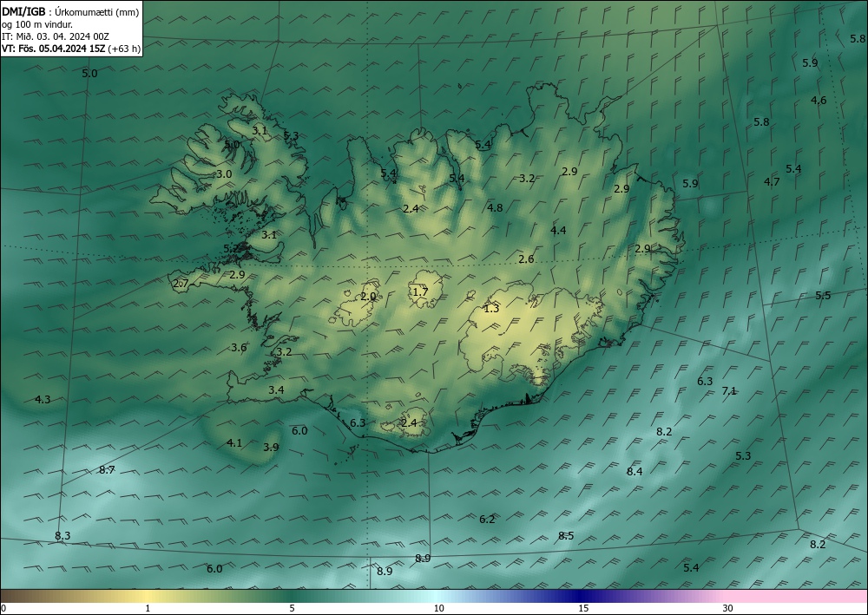Screen dimensions: 868x615
Task: Click the pink end of the color scale
Action: [x=797, y=596]
